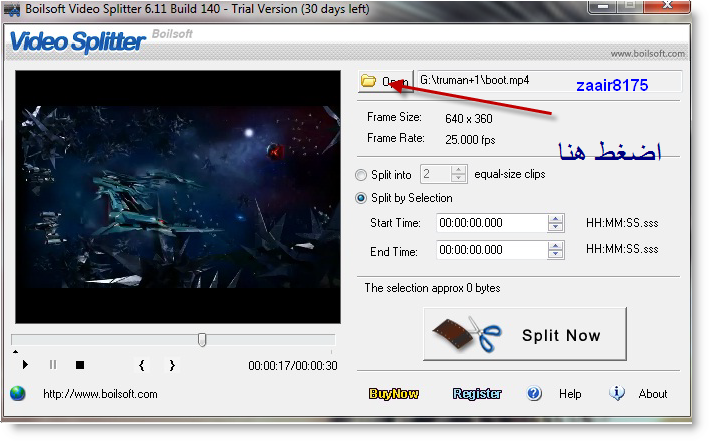
Task: Open the http://www.boilsoft.com link
Action: click(x=100, y=394)
